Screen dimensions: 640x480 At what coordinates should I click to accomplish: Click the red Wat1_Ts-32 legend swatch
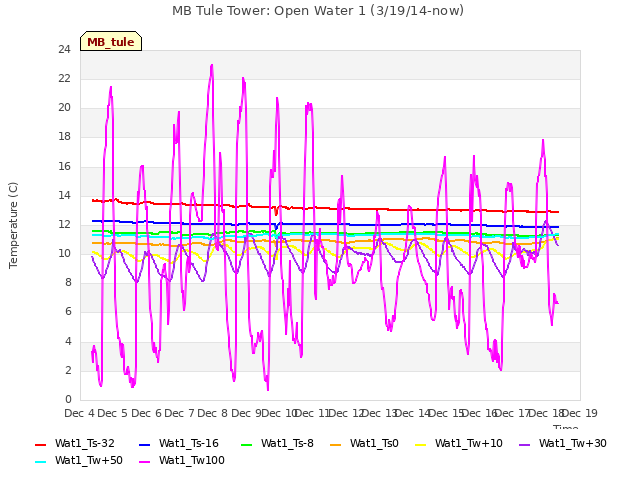(x=41, y=444)
